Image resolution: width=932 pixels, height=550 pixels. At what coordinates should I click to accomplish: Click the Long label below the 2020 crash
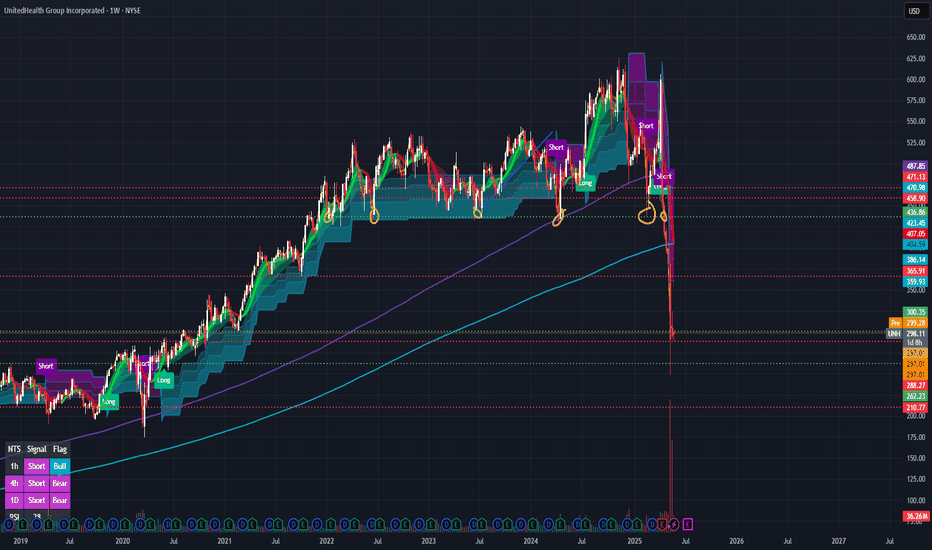pyautogui.click(x=163, y=380)
